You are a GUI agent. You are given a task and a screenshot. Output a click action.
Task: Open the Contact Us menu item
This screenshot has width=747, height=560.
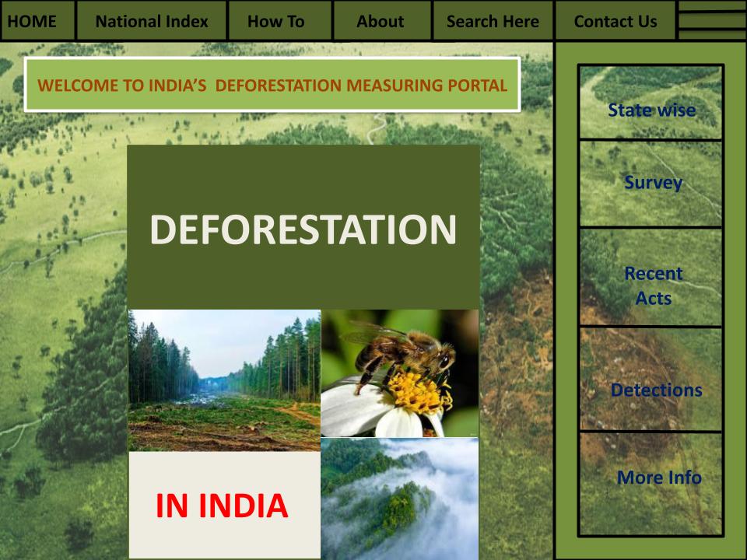(615, 21)
